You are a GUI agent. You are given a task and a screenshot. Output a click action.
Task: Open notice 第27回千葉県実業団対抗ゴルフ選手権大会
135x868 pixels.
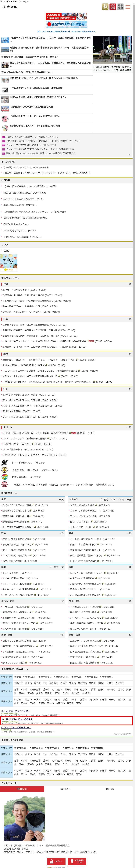(25, 193)
